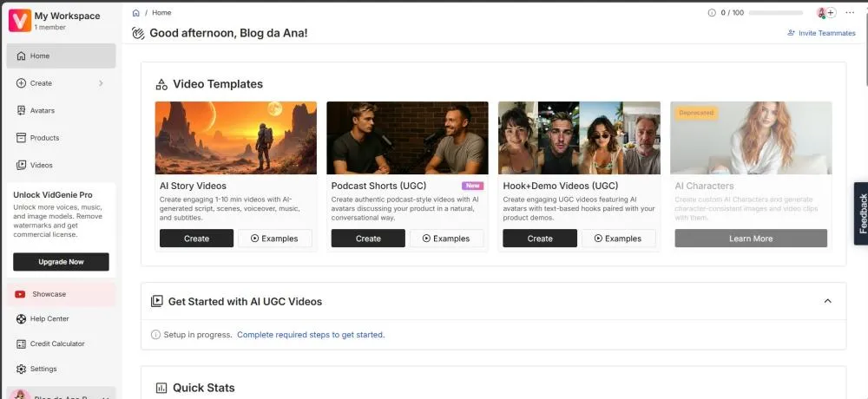Click Invite Teammates link
The width and height of the screenshot is (868, 399).
point(820,33)
